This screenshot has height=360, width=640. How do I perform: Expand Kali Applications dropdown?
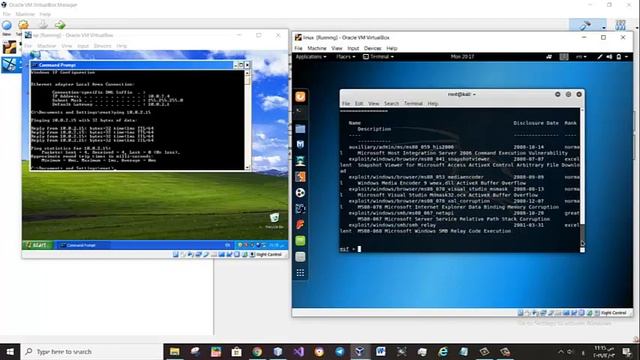point(311,57)
